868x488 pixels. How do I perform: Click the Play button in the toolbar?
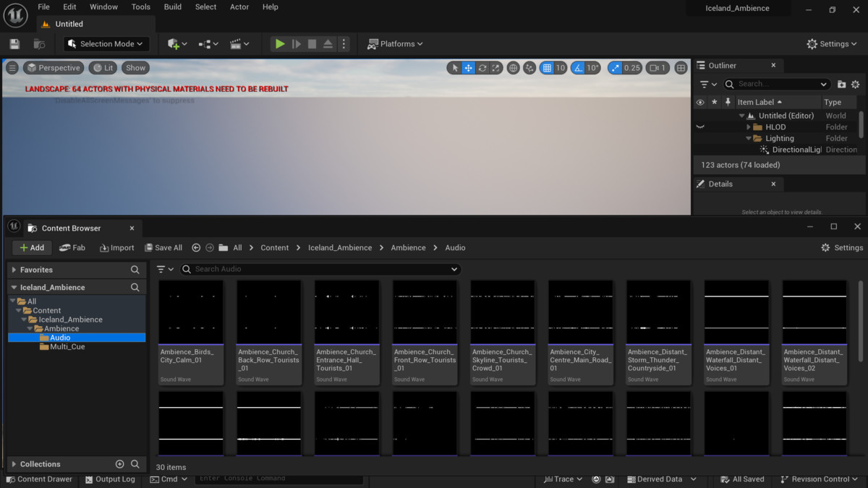279,44
